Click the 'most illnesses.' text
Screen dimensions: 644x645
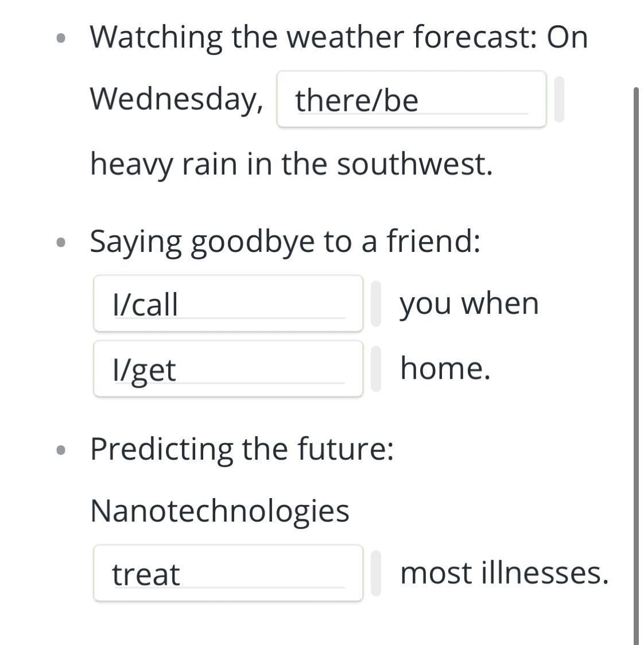pyautogui.click(x=504, y=573)
